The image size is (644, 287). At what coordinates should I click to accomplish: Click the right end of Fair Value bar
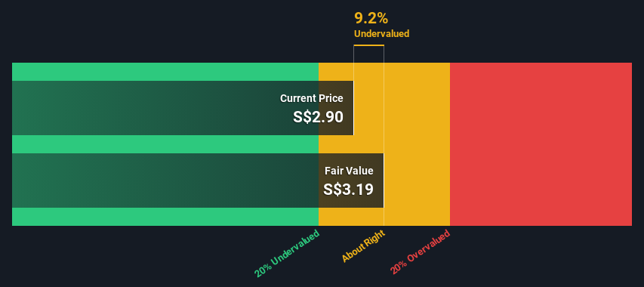click(x=384, y=181)
